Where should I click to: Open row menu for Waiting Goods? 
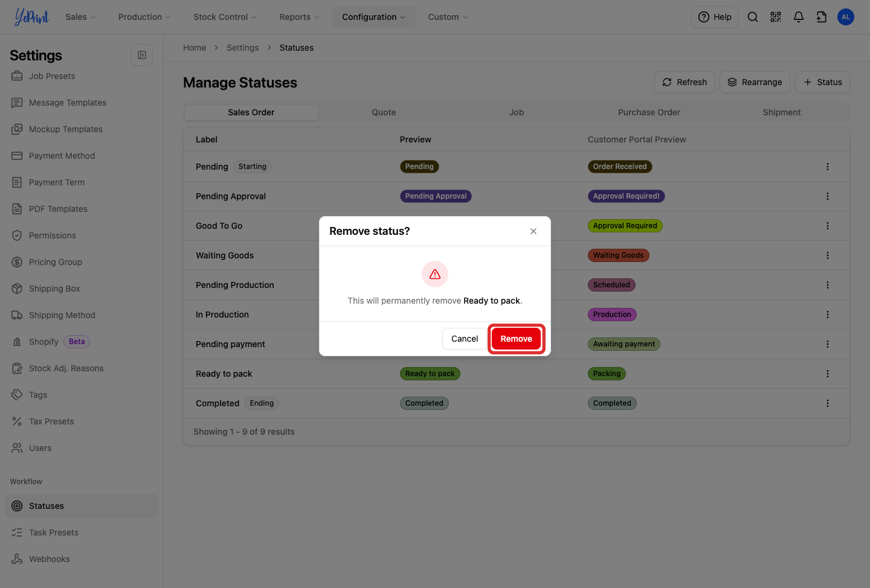(828, 255)
